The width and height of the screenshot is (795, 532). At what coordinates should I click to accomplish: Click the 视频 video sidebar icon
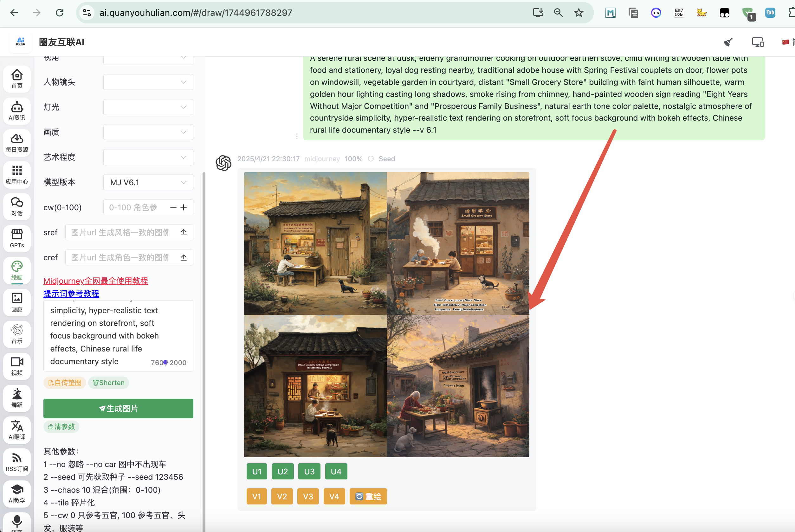tap(16, 366)
